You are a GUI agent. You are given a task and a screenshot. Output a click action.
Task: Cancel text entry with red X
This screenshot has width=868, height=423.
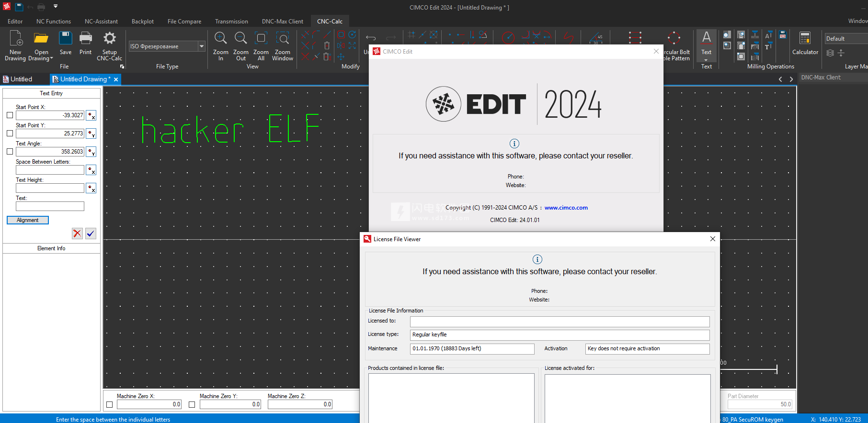pos(77,233)
